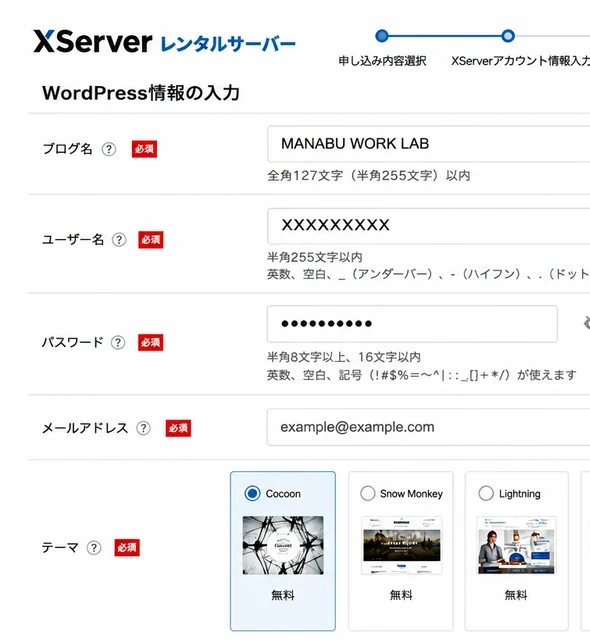Click the 申し込み内容選択 step marker
Screen dimensions: 590x640
tap(382, 36)
